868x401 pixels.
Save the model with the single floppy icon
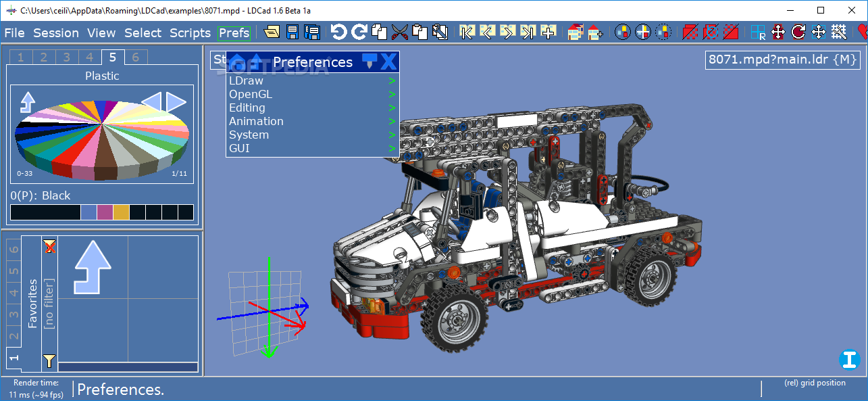[x=292, y=32]
